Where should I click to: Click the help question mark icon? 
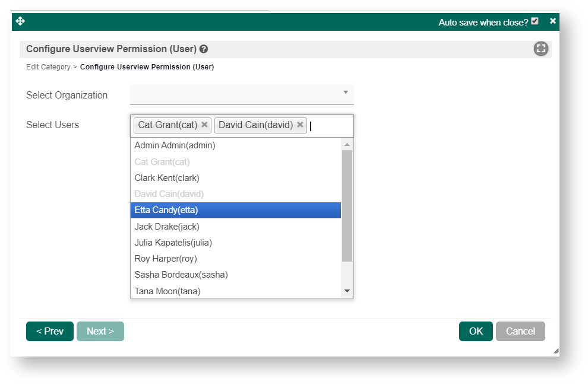click(204, 49)
